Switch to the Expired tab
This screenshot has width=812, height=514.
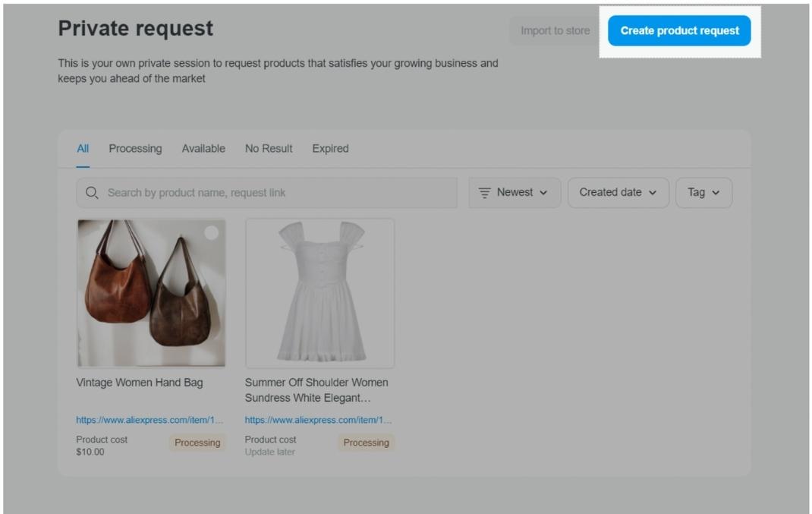331,148
